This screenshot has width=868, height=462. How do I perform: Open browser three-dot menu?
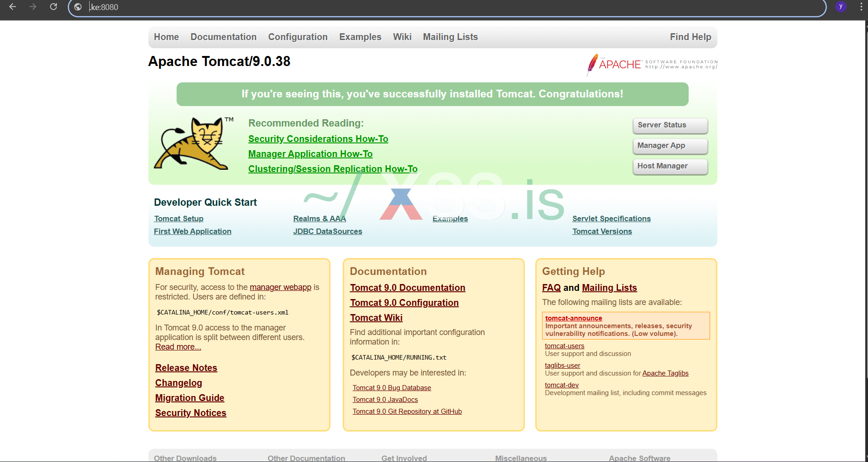point(861,7)
